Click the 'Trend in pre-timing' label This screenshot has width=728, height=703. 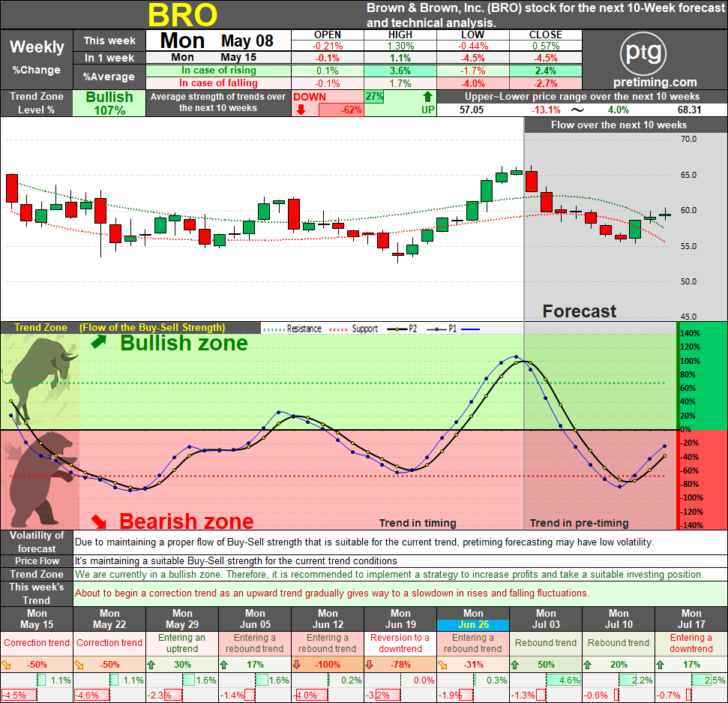tap(579, 523)
